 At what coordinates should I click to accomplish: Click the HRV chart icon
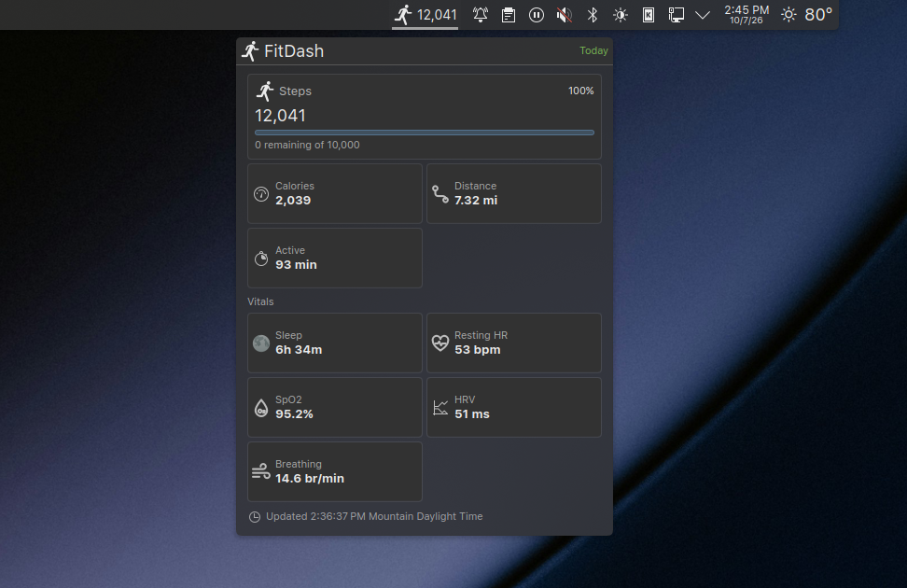point(440,408)
